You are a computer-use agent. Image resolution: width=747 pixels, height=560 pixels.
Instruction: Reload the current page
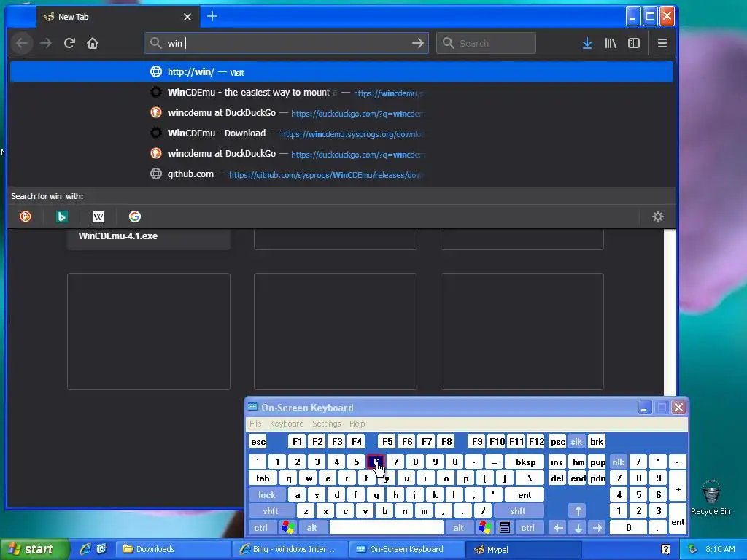pos(69,43)
